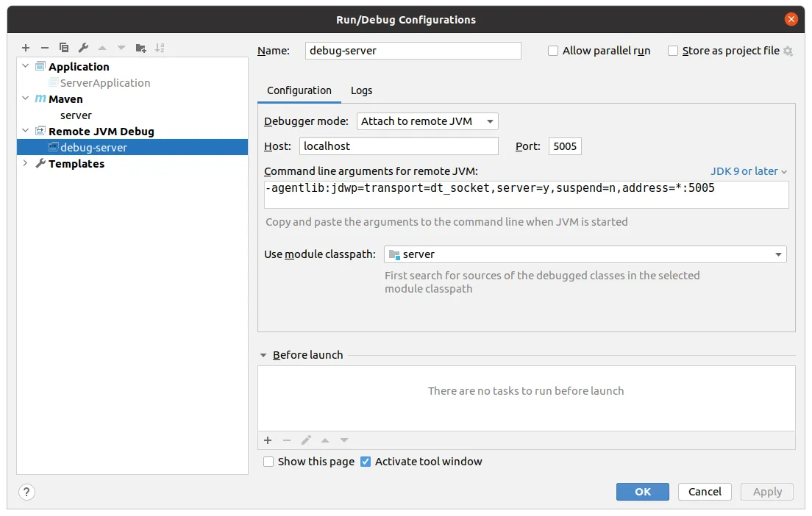The image size is (812, 516).
Task: Click the Create New Folder icon
Action: [140, 48]
